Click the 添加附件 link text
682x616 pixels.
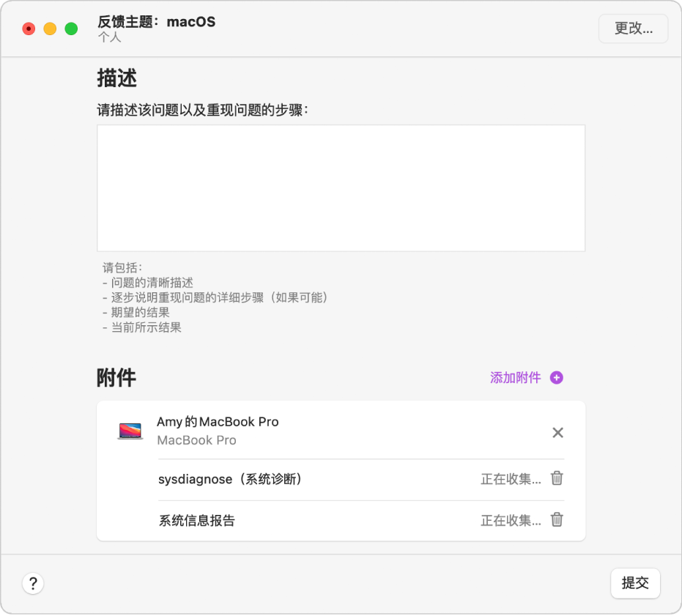click(x=516, y=378)
